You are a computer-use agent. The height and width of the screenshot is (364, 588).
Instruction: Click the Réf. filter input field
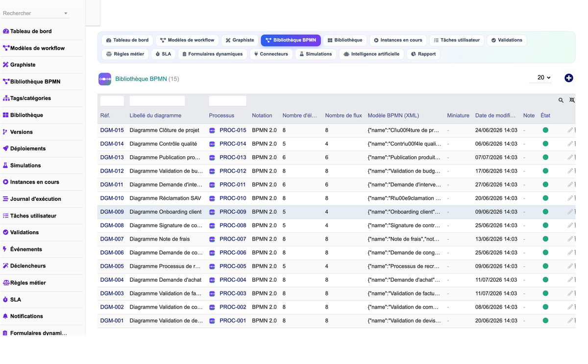[x=112, y=101]
